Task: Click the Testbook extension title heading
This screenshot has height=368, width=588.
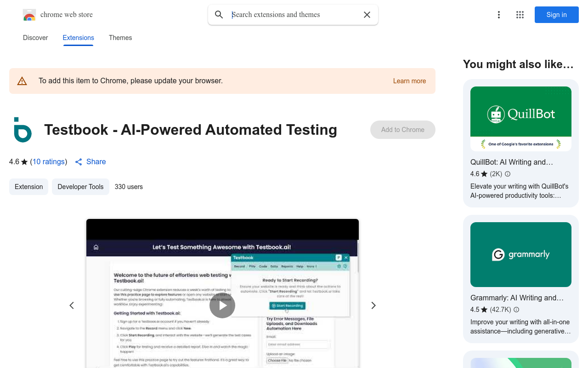Action: click(x=191, y=130)
